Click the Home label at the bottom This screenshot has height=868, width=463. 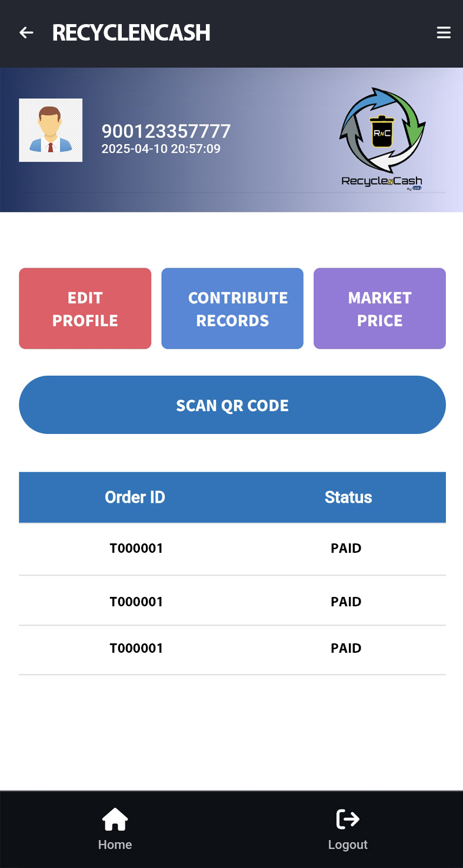pos(115,844)
